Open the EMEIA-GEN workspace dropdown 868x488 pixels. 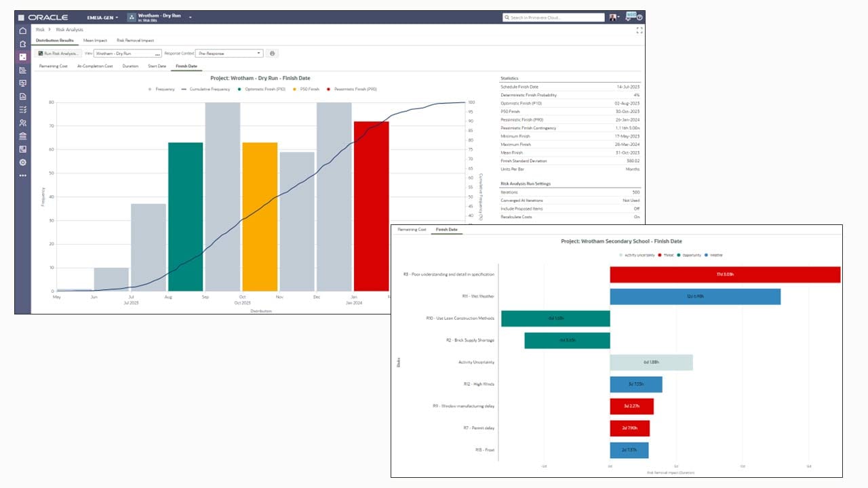104,17
